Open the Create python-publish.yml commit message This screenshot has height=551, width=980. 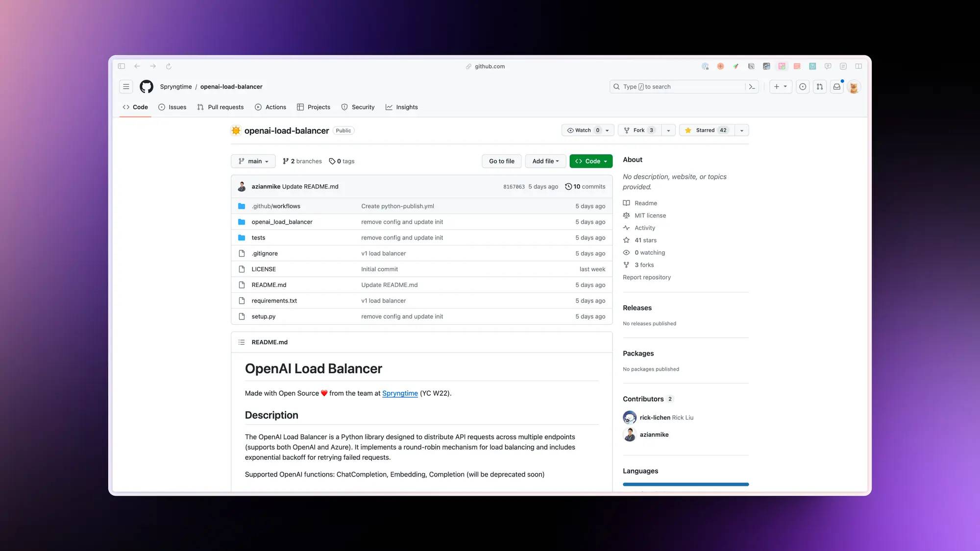(x=397, y=206)
